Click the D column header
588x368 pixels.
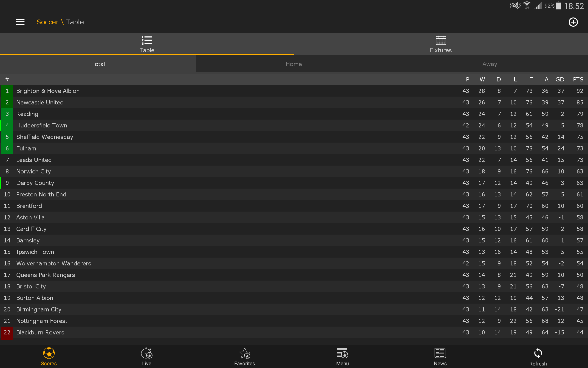[x=499, y=79]
